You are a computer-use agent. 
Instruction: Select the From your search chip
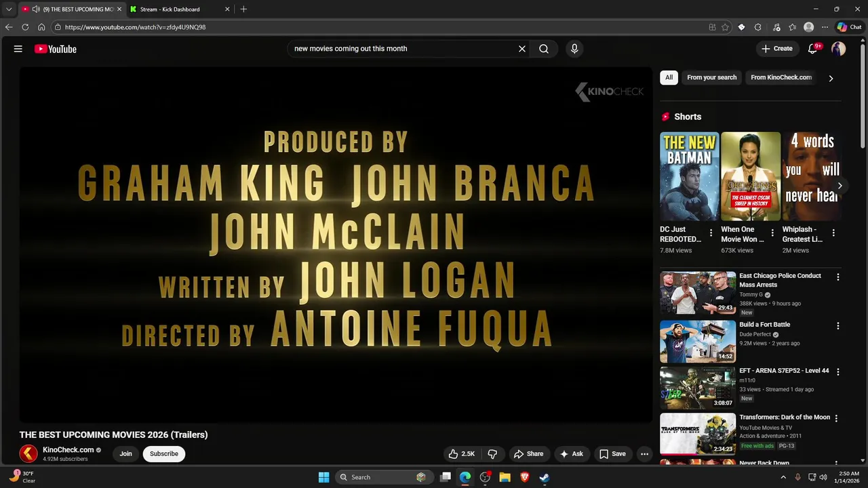(x=711, y=77)
